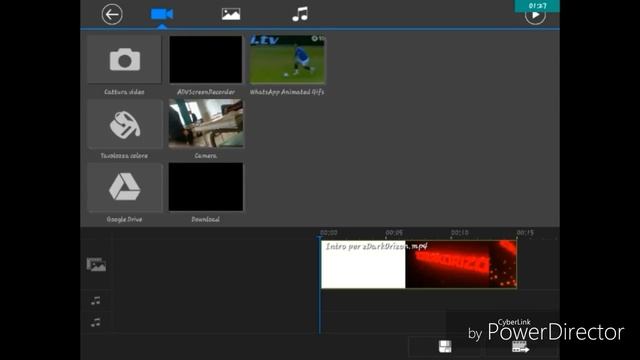Open Cattura video camera capture

[124, 60]
